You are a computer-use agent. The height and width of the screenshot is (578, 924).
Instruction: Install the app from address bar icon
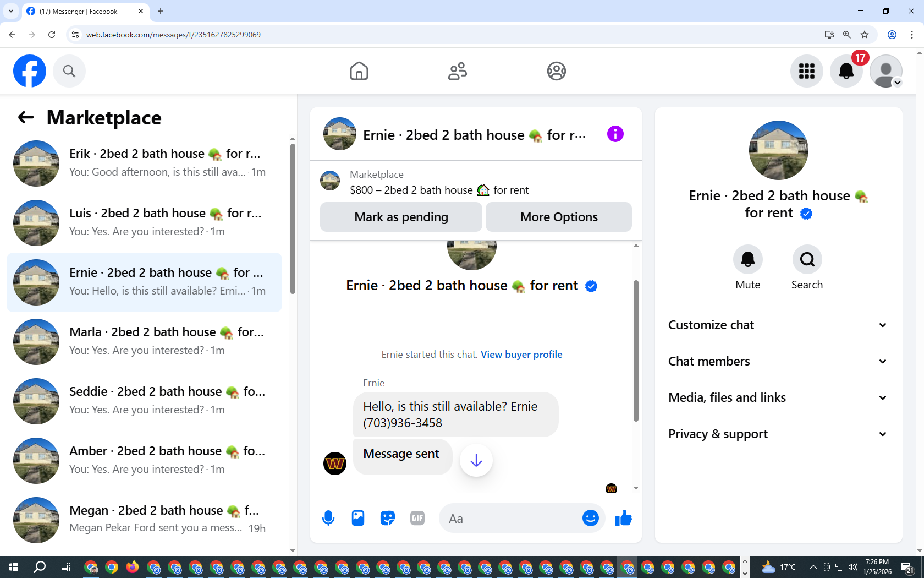[x=829, y=35]
